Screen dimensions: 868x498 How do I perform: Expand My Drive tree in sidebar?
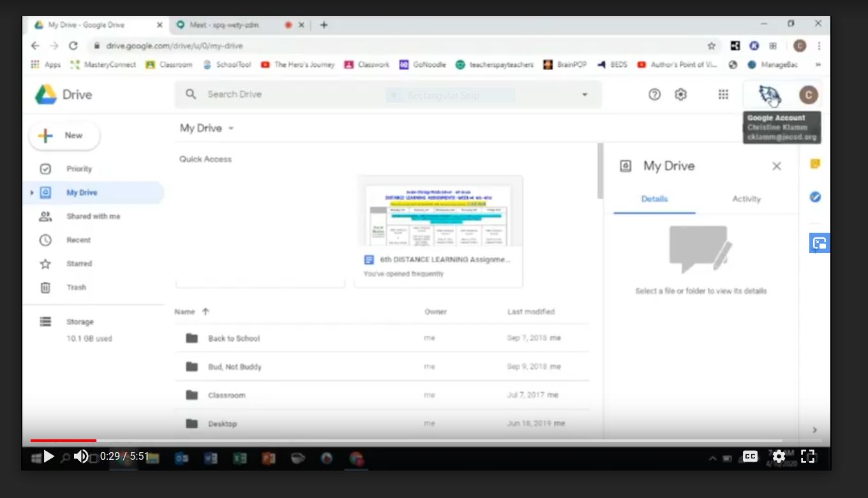click(31, 193)
